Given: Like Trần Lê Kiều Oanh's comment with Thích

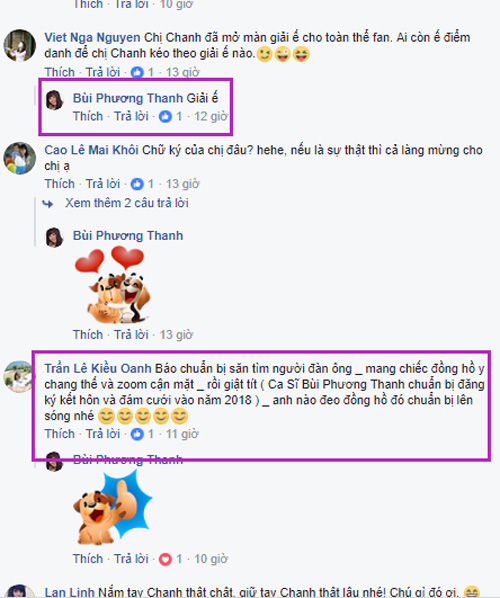Looking at the screenshot, I should tap(59, 434).
